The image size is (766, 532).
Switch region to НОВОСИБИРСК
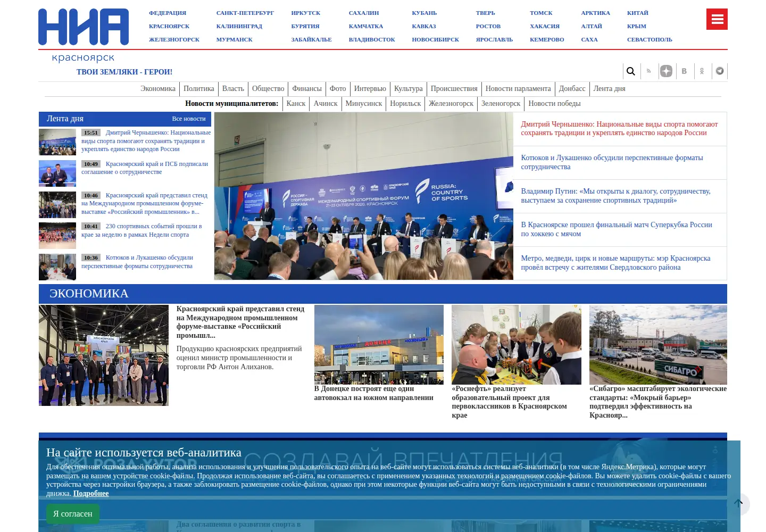[436, 39]
